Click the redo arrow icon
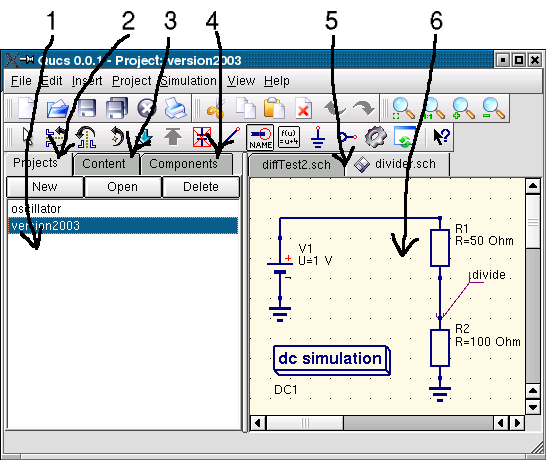This screenshot has width=546, height=460. (x=364, y=108)
